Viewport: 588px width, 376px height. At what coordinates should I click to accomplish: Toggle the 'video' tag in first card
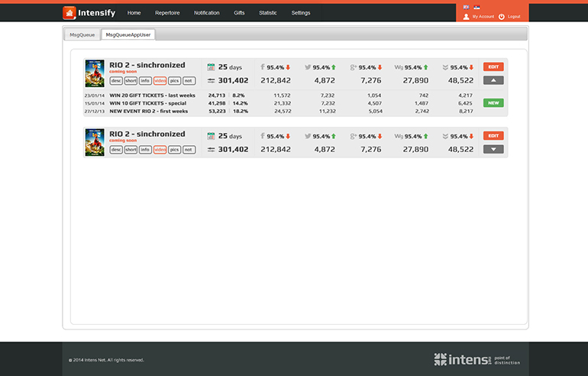[160, 81]
